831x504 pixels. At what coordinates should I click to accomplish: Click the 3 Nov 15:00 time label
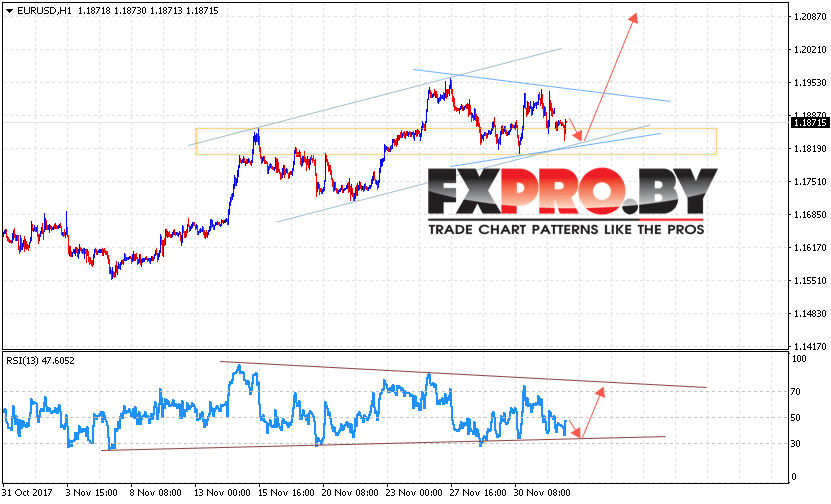point(92,493)
